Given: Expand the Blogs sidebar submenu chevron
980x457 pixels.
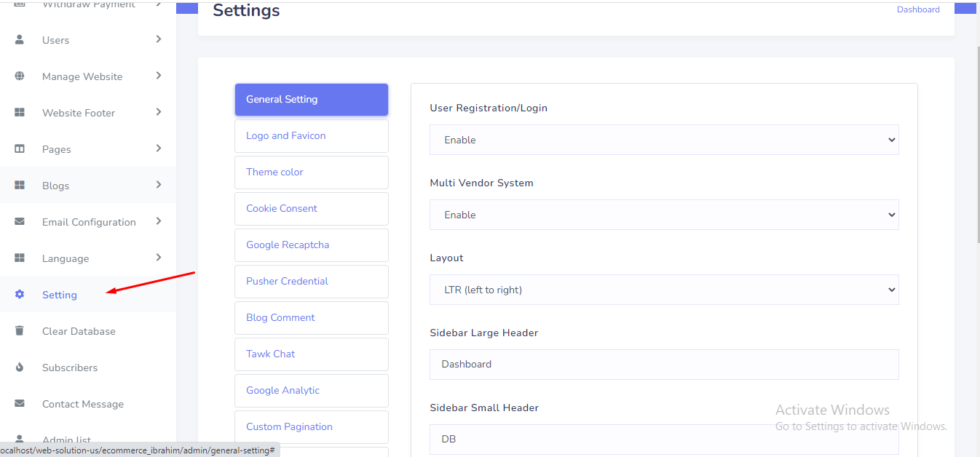Looking at the screenshot, I should (x=158, y=185).
